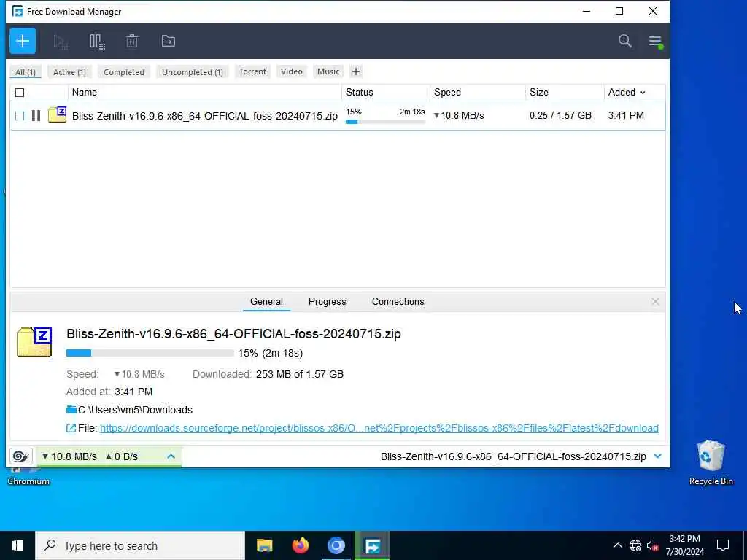The width and height of the screenshot is (747, 560).
Task: Open the Windows Start menu
Action: point(18,545)
